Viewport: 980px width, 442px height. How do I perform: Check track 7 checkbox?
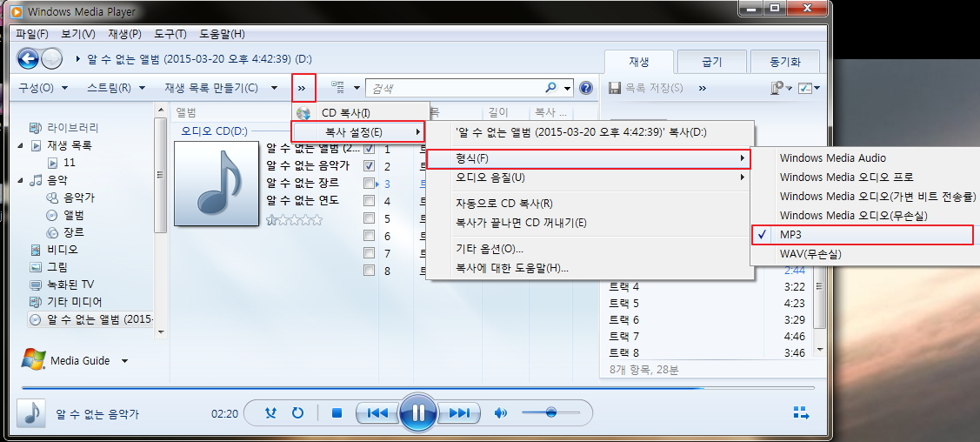coord(370,253)
